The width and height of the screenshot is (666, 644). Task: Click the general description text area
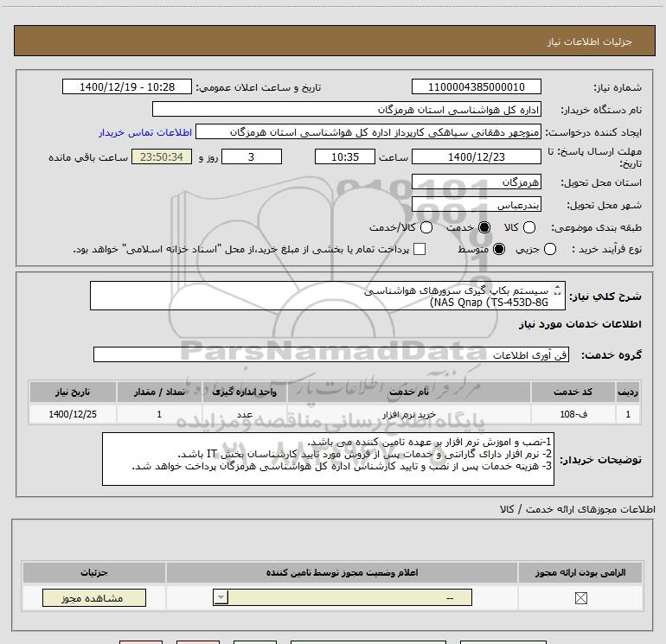pos(328,296)
